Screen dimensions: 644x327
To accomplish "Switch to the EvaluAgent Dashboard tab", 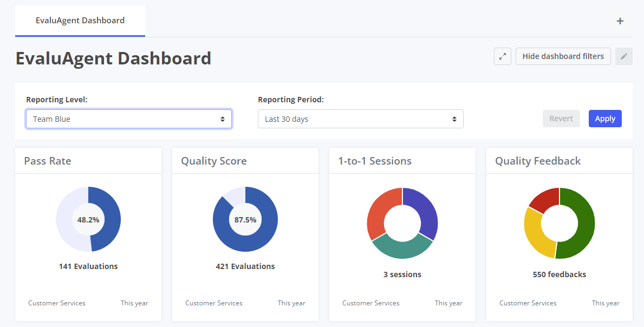I will pos(80,20).
